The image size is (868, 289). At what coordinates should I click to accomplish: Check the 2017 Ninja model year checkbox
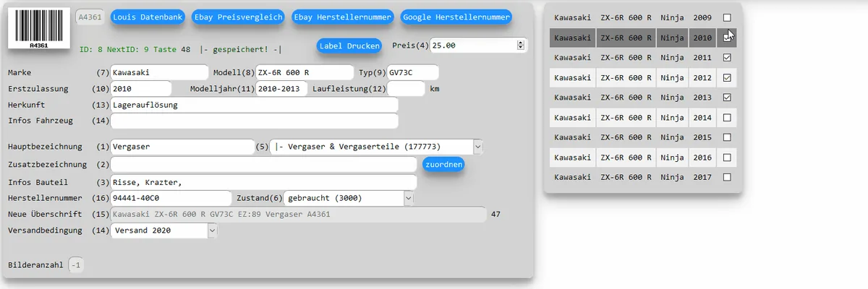coord(727,177)
